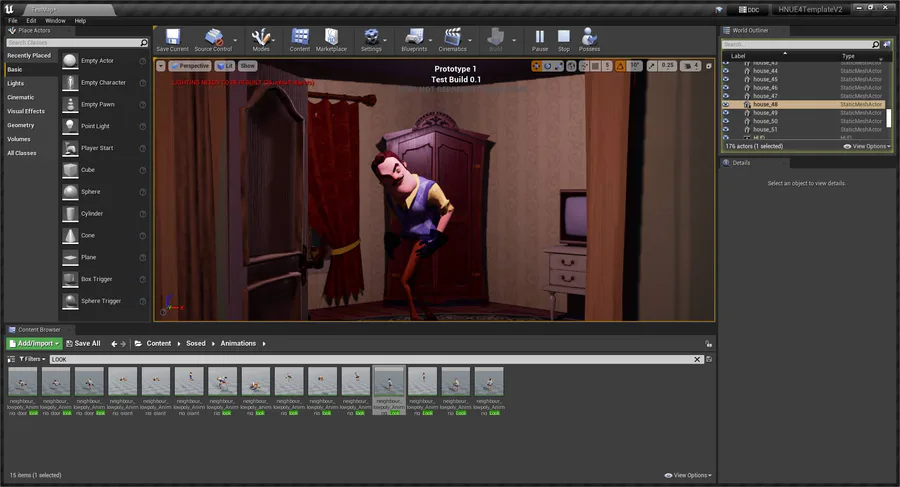Toggle visibility of house_44
The height and width of the screenshot is (487, 900).
pyautogui.click(x=726, y=71)
